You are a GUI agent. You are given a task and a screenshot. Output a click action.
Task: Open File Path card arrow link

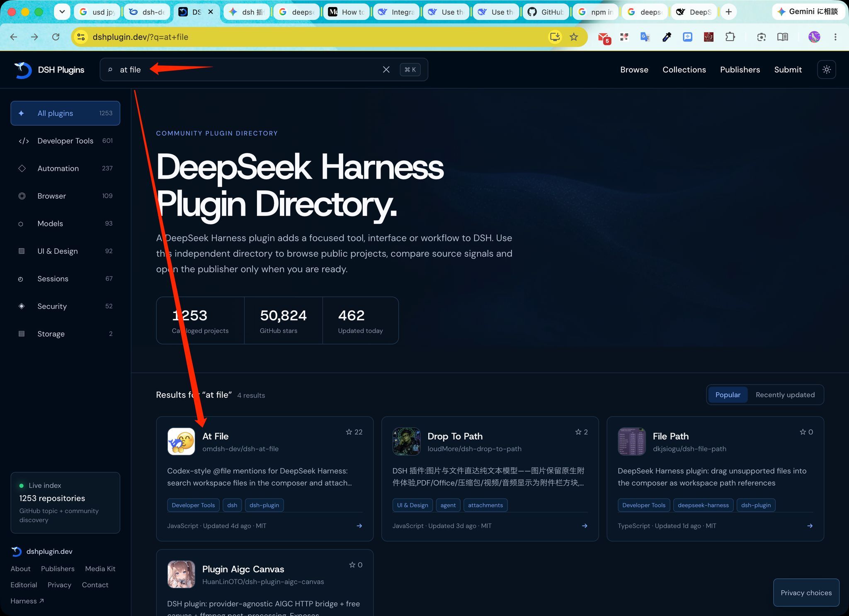tap(810, 526)
